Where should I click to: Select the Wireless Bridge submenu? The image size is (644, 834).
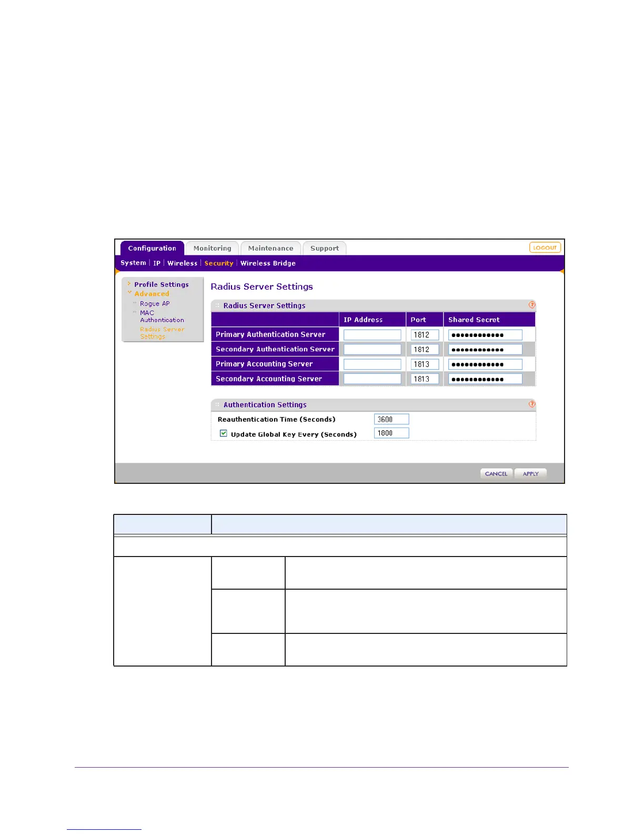(268, 263)
